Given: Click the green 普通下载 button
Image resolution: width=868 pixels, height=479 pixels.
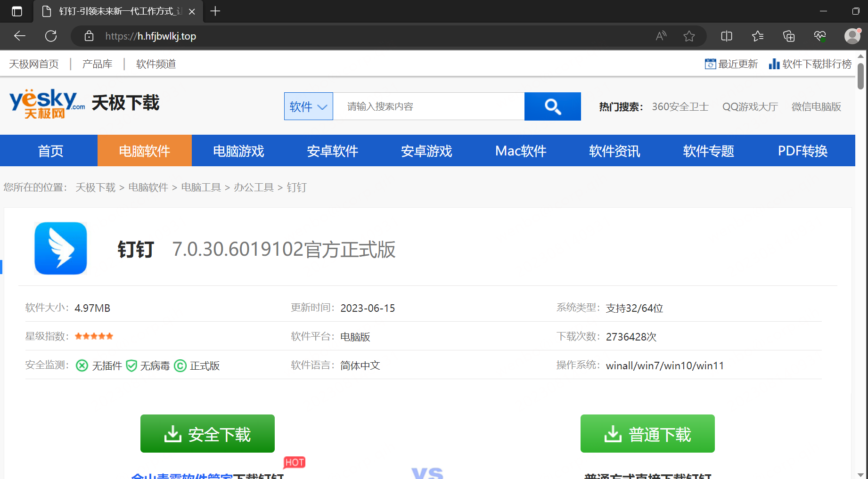Looking at the screenshot, I should [647, 434].
